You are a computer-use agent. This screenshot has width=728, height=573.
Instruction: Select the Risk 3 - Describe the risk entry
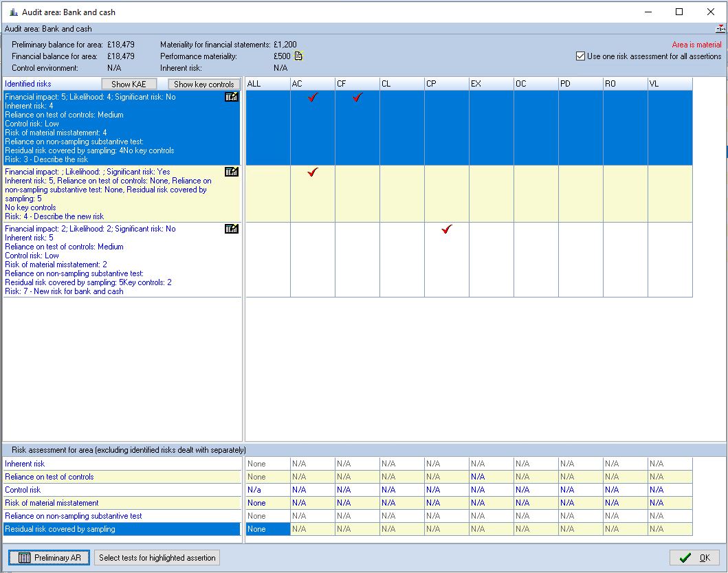[122, 128]
